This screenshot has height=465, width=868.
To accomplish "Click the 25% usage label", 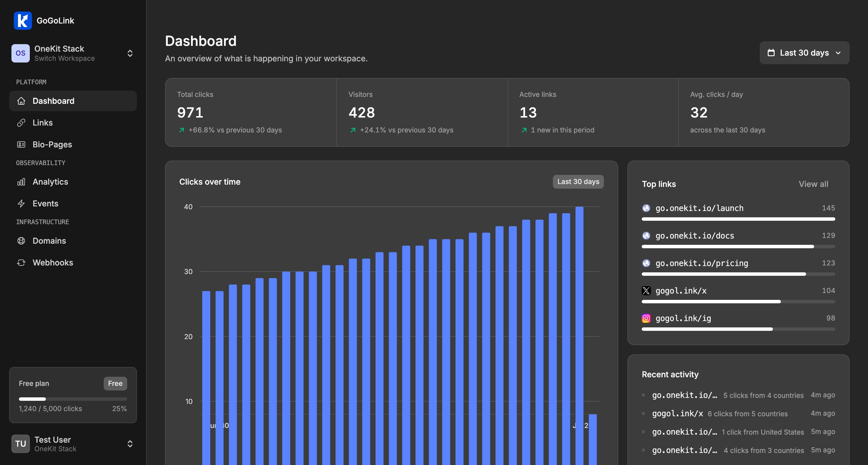I will click(x=119, y=409).
